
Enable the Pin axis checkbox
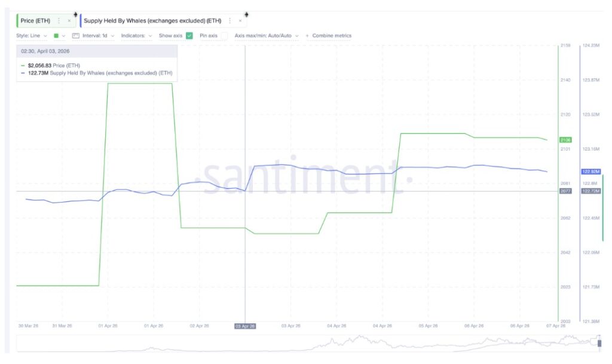pyautogui.click(x=224, y=36)
